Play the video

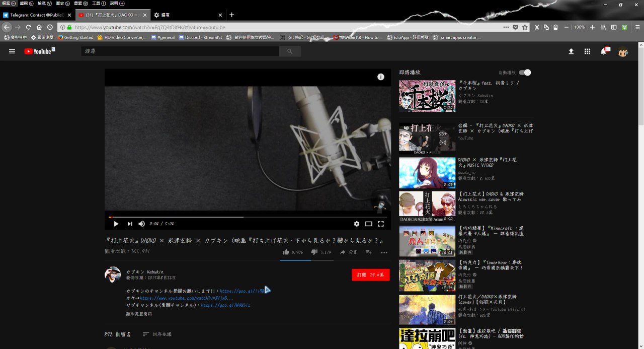click(116, 224)
